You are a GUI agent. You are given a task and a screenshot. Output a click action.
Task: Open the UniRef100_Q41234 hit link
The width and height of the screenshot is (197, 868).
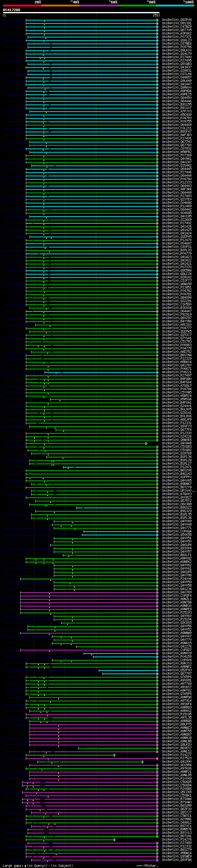tap(177, 589)
